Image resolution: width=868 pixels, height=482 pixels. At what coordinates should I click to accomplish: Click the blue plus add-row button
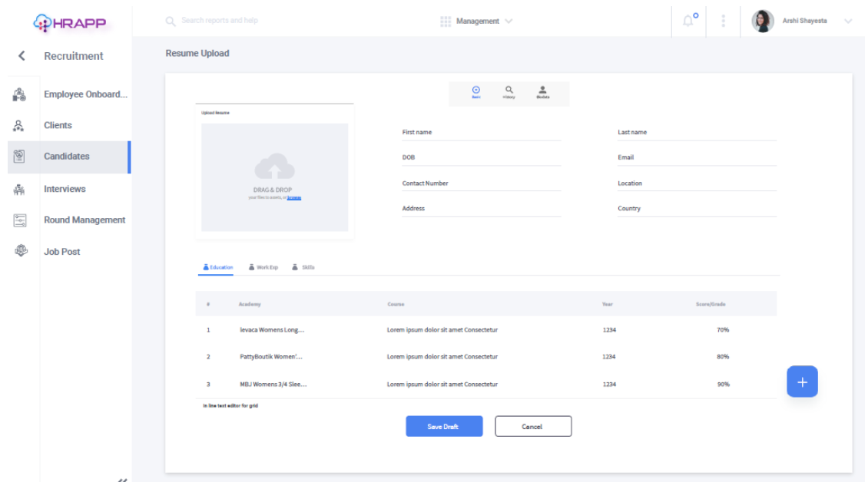coord(802,381)
